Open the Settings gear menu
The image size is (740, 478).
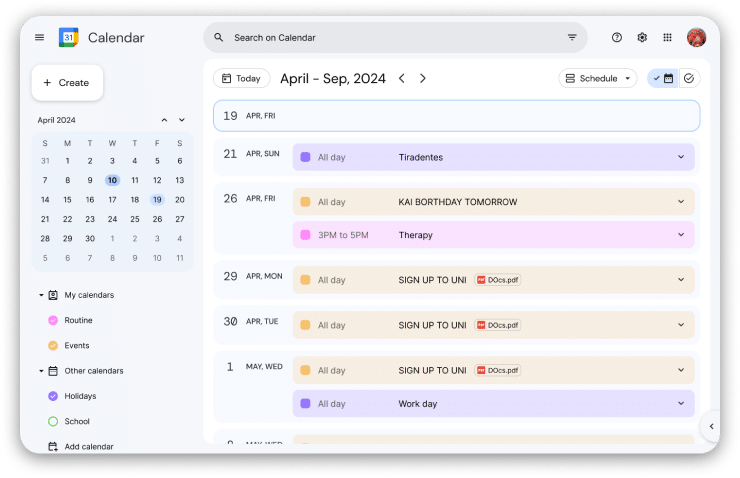click(x=642, y=37)
